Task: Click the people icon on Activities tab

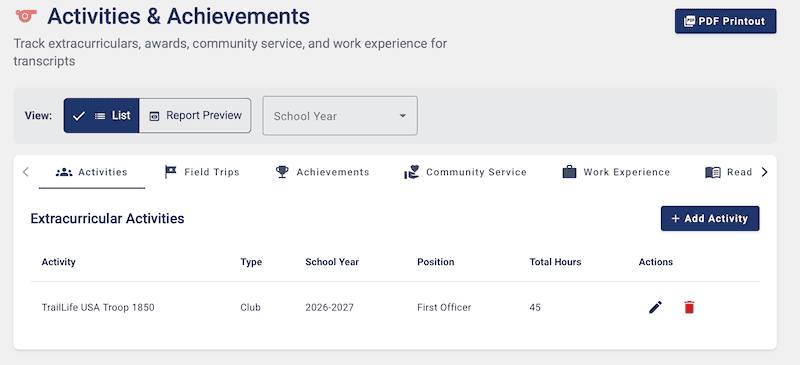Action: 64,172
